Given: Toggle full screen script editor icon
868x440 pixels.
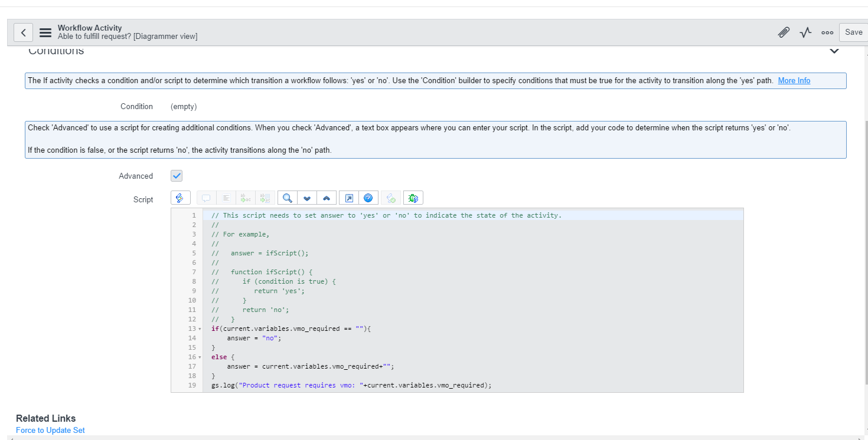Looking at the screenshot, I should (x=349, y=198).
